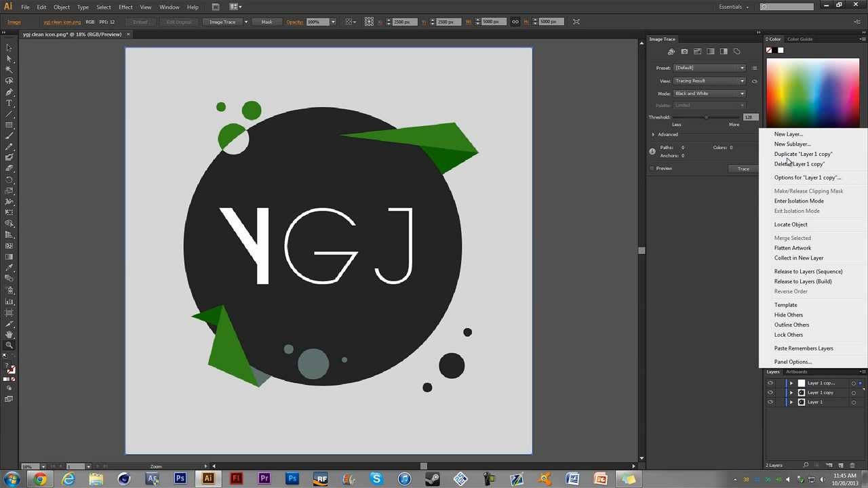Select the Selection tool in the toolbar

pyautogui.click(x=9, y=47)
